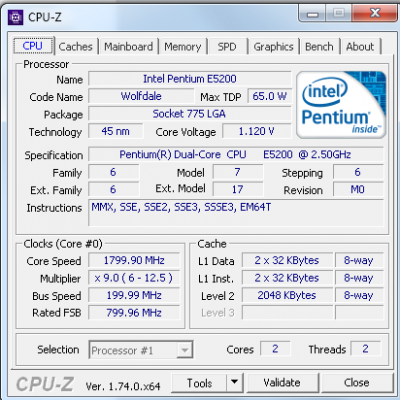This screenshot has height=400, width=400.
Task: Click the Instructions list MMX, SSE, SSE2
Action: pos(236,213)
